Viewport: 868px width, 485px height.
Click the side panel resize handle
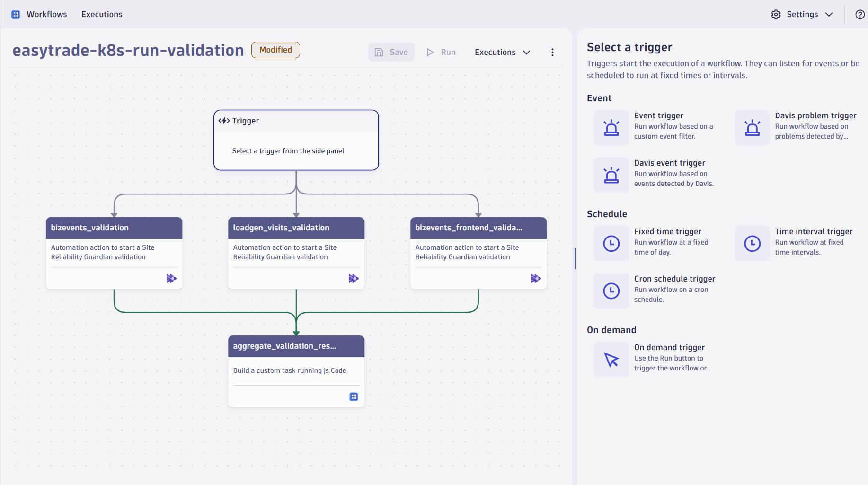point(575,258)
